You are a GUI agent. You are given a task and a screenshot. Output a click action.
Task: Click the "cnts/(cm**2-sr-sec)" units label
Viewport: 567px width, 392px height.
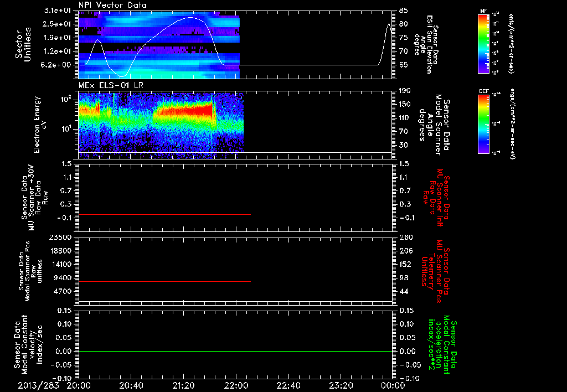coord(511,43)
